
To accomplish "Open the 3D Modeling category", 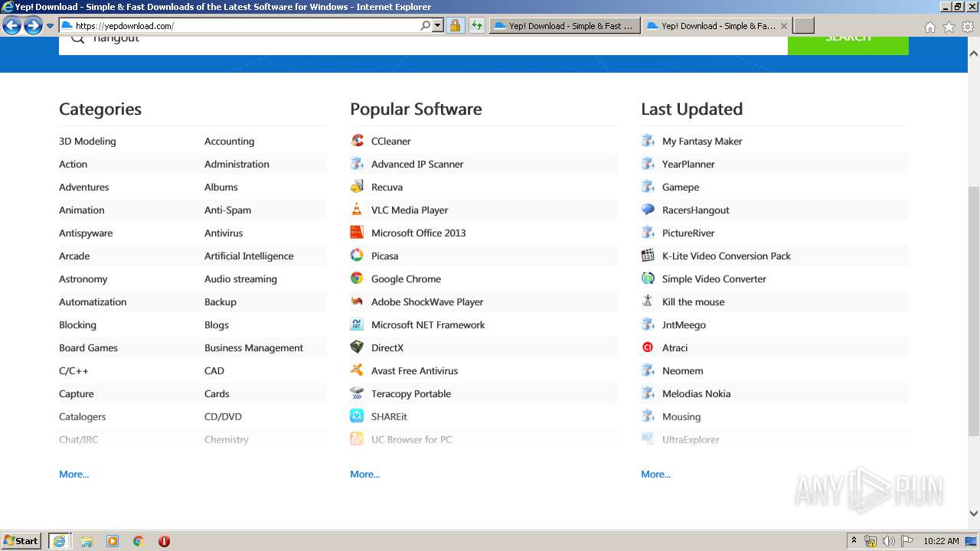I will pos(87,141).
